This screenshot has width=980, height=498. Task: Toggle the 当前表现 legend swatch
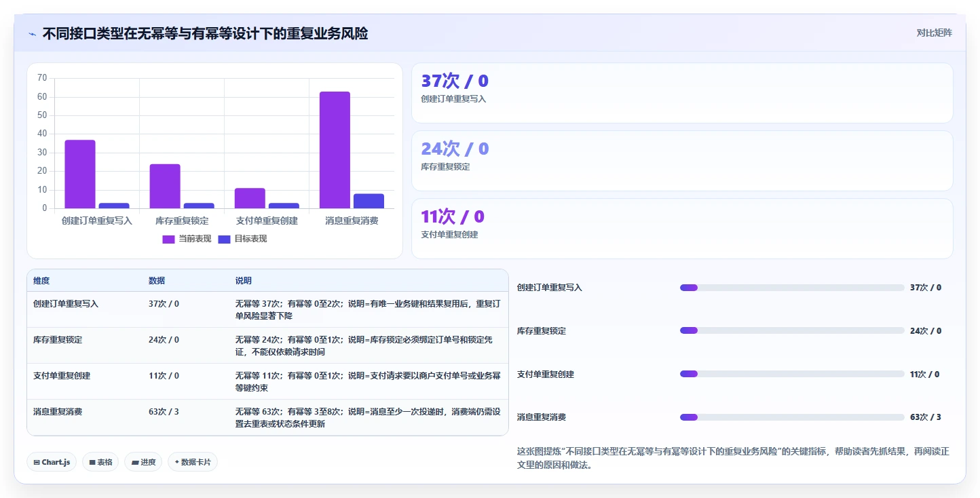point(168,239)
